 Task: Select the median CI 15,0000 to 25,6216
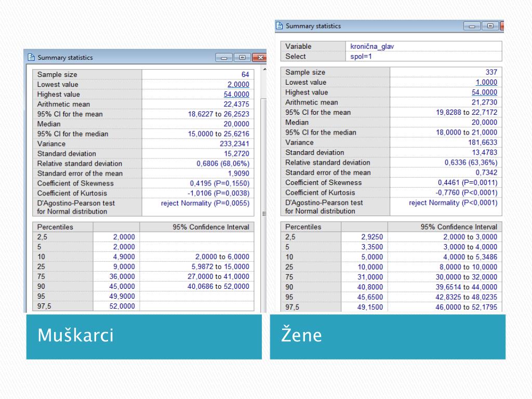tap(219, 134)
